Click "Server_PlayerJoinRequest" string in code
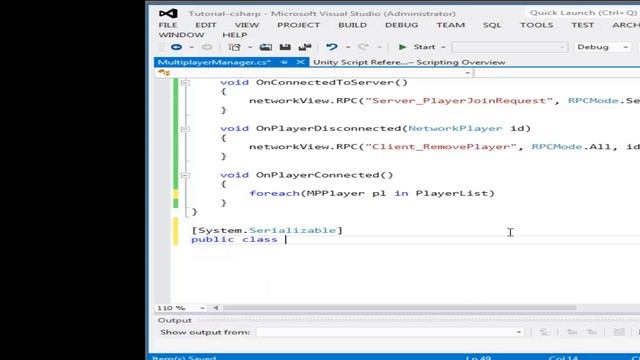640x360 pixels. [459, 101]
